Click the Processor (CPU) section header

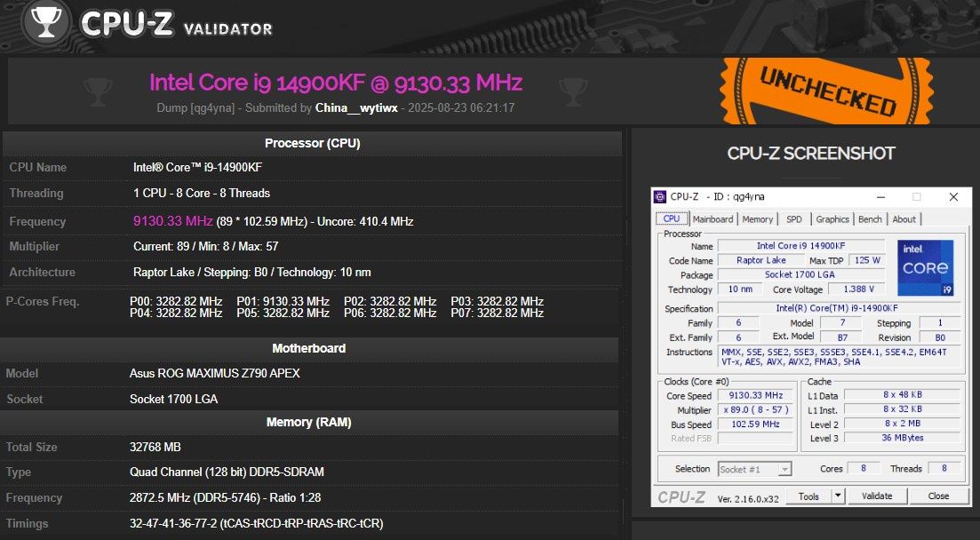312,143
